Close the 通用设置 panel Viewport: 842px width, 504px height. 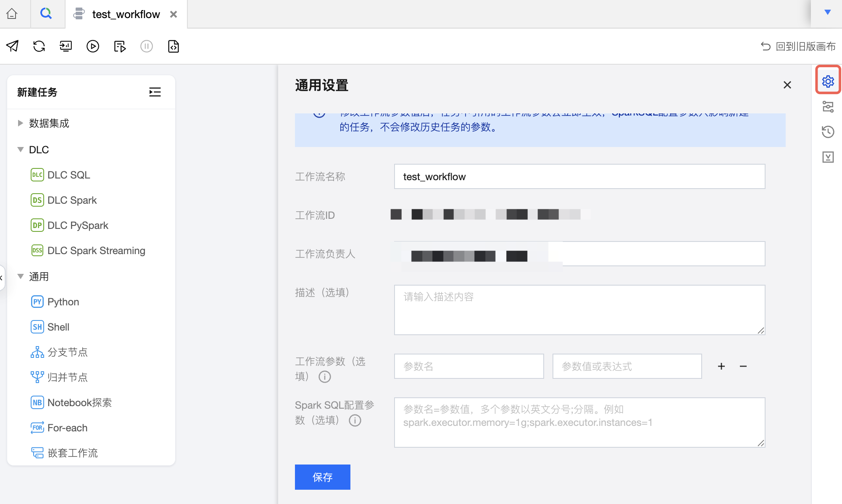click(x=787, y=85)
